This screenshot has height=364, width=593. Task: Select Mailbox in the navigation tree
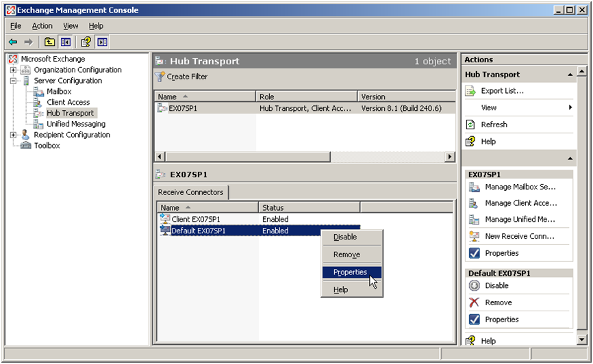(x=59, y=92)
